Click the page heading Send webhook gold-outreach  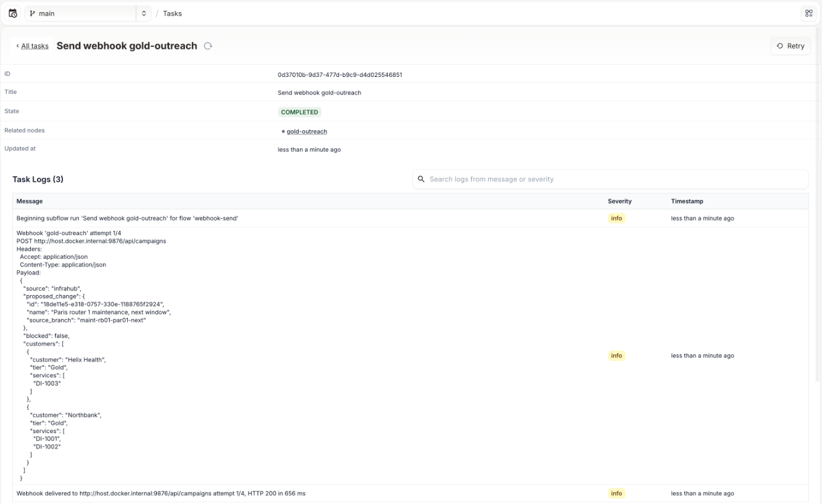click(x=127, y=46)
